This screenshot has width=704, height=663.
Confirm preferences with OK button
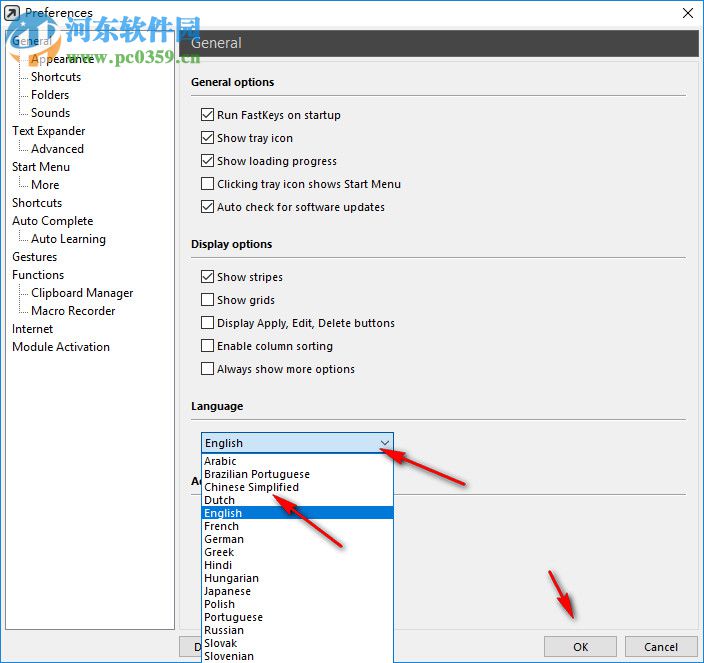click(x=580, y=646)
